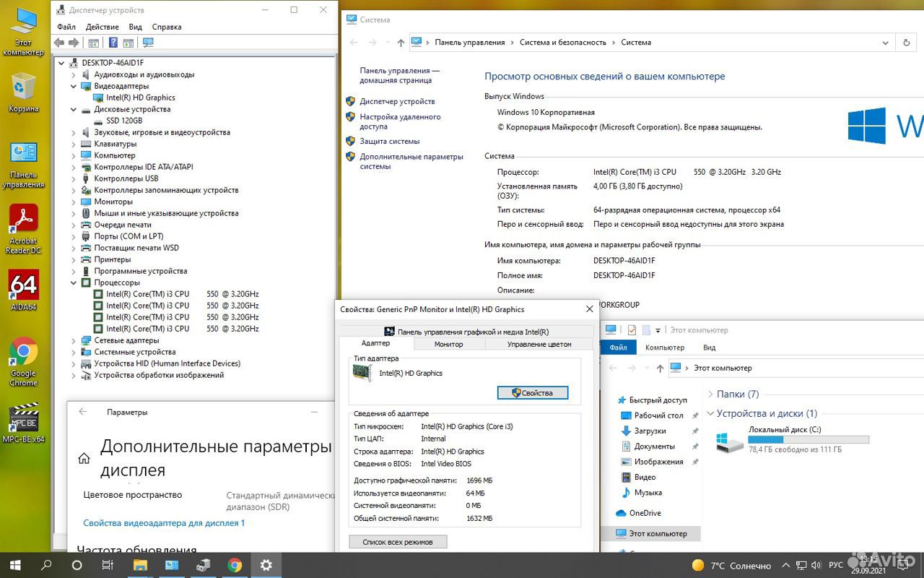Screen dimensions: 924x578
Task: Expand the Клавиатуры node
Action: click(74, 144)
